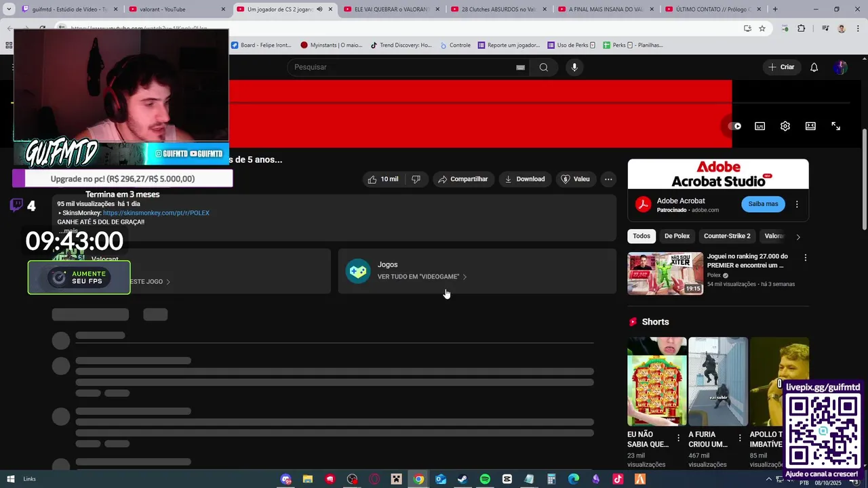Open Spotify from the taskbar
The width and height of the screenshot is (868, 488).
click(485, 479)
